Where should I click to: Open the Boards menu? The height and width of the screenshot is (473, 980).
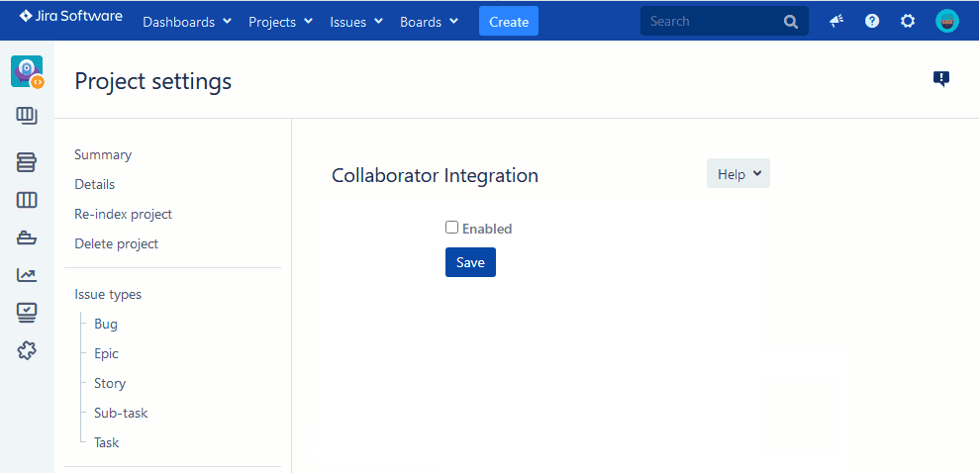429,22
